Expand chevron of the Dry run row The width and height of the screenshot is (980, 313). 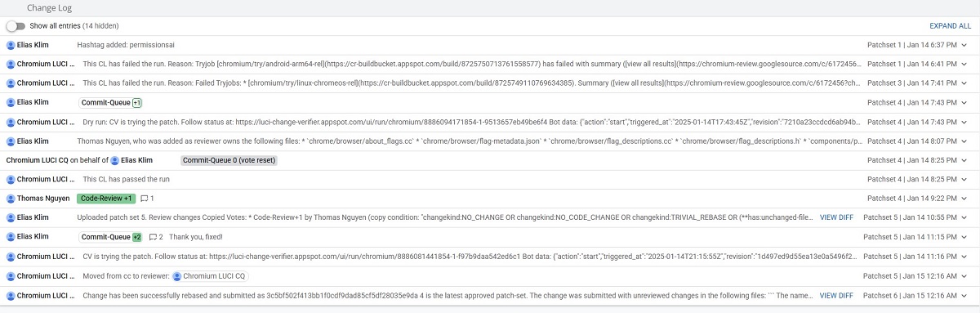point(964,122)
